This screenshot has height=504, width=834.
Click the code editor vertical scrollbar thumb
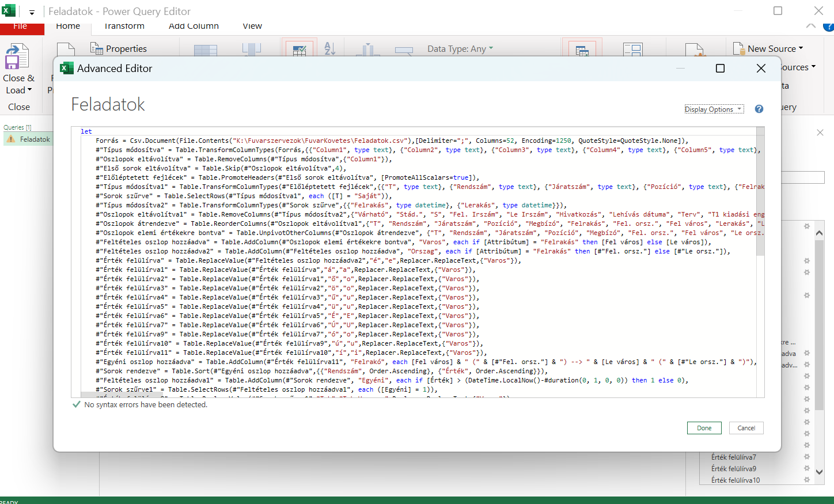pos(760,196)
